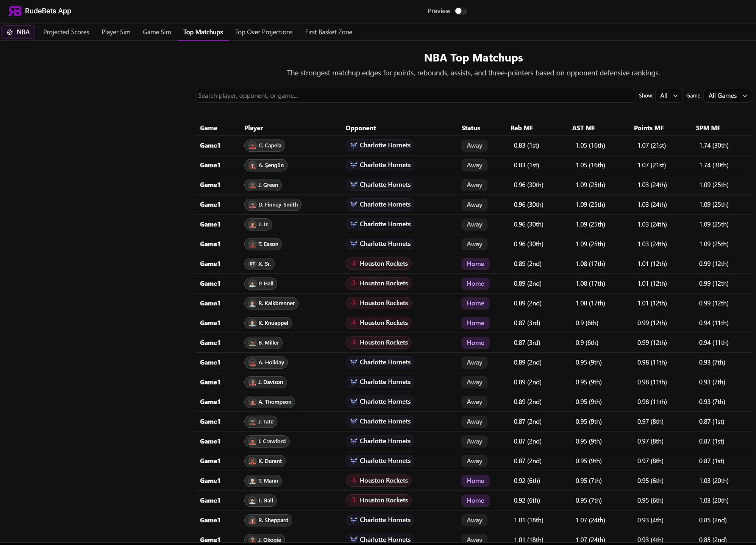Click the I. Crawford player chip
This screenshot has width=756, height=545.
pyautogui.click(x=267, y=441)
